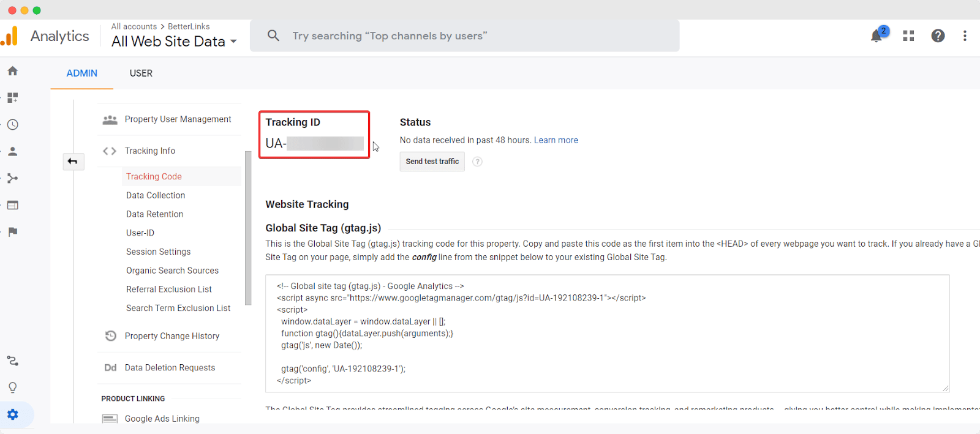Open the Admin gear icon
980x434 pixels.
click(13, 414)
